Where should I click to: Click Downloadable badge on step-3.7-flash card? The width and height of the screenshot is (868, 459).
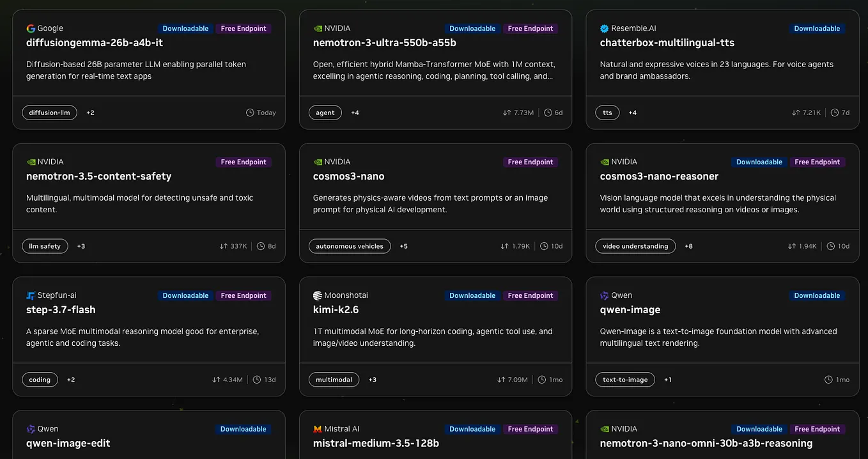pos(185,295)
